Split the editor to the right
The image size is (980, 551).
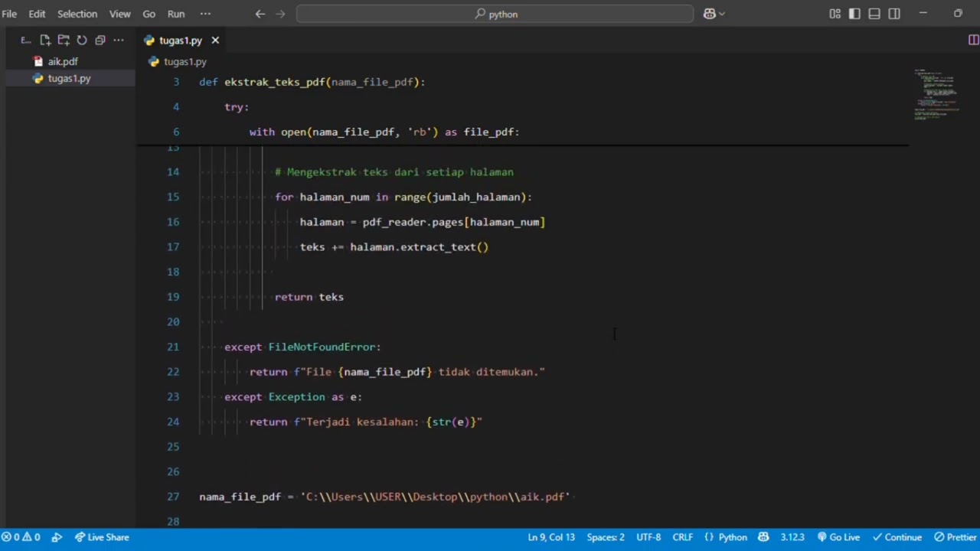pos(973,41)
